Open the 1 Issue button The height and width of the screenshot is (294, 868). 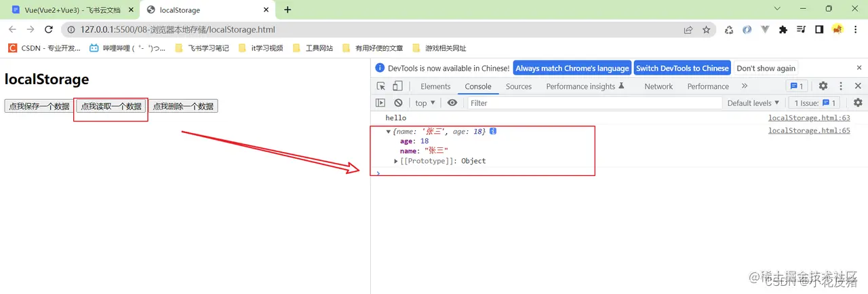pos(814,103)
